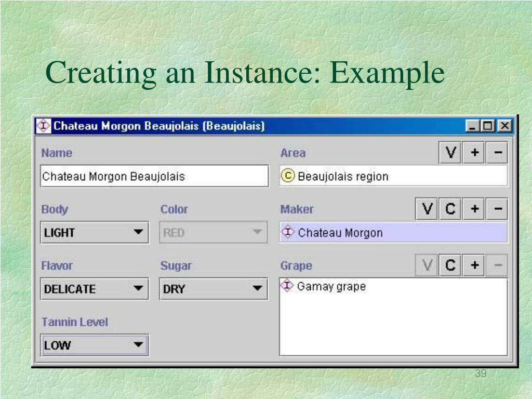Click the instance icon beside Chateau Morgon
532x399 pixels.
288,232
